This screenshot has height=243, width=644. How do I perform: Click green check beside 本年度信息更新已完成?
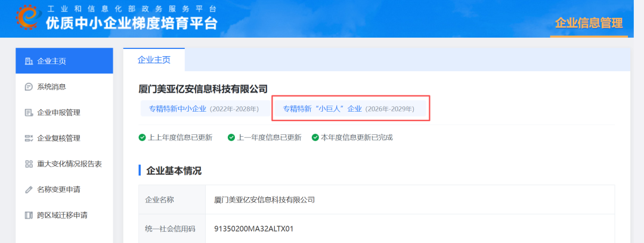tap(315, 137)
